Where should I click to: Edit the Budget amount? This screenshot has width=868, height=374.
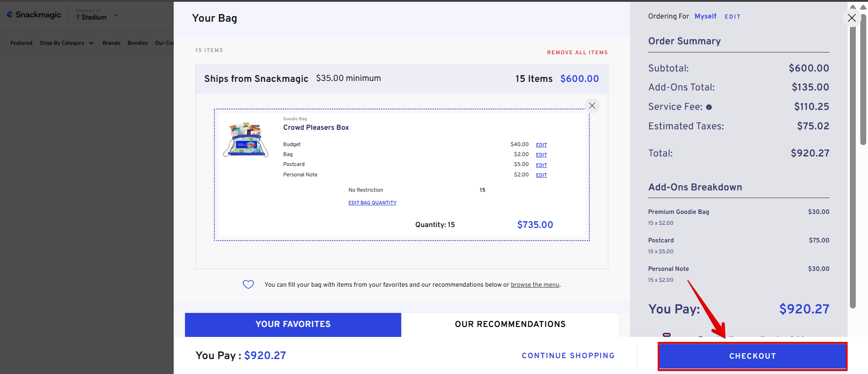pyautogui.click(x=541, y=145)
